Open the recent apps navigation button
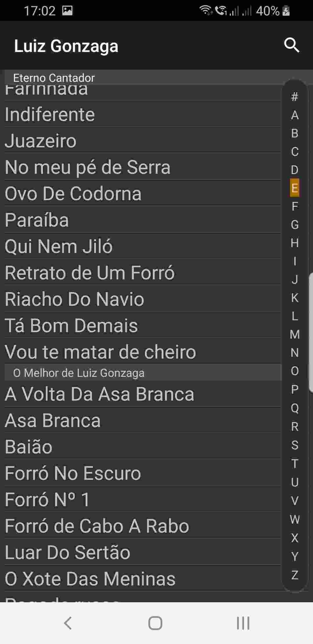313x644 pixels. [243, 623]
